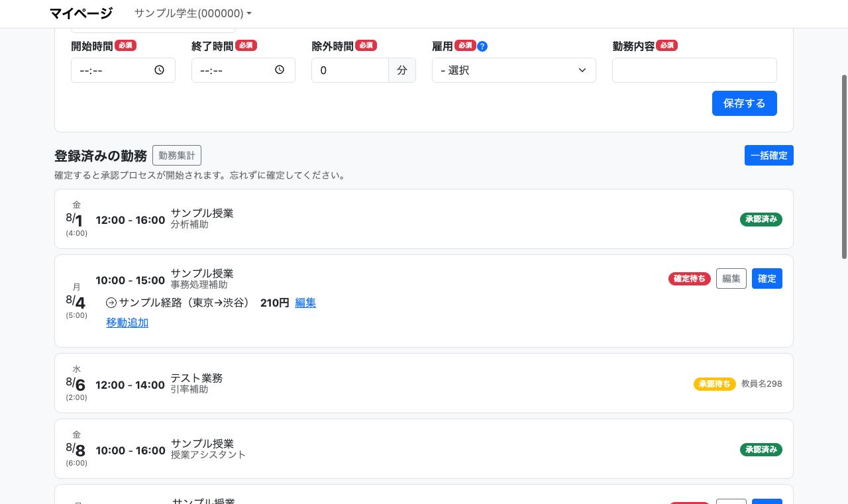Go to マイページ home
This screenshot has height=504, width=848.
[81, 13]
